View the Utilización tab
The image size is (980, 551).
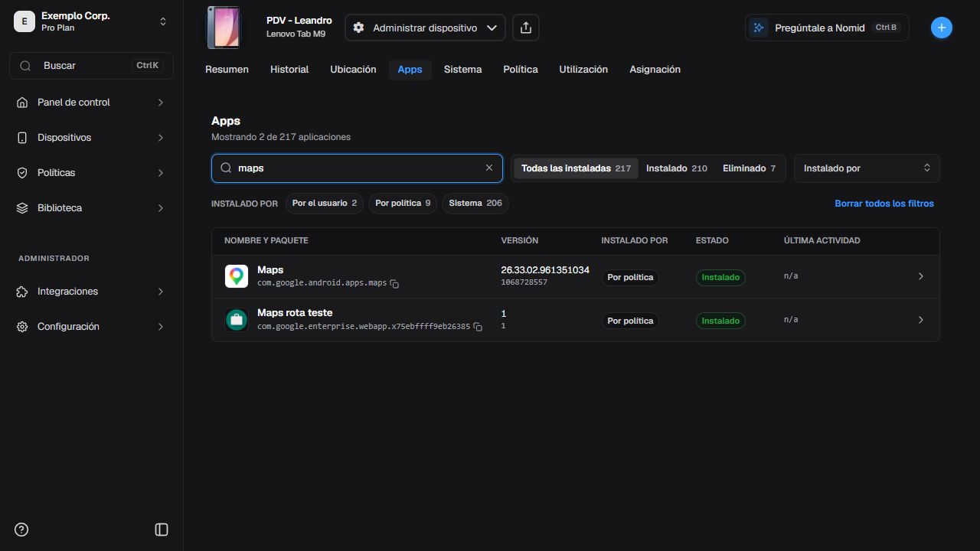pos(583,70)
